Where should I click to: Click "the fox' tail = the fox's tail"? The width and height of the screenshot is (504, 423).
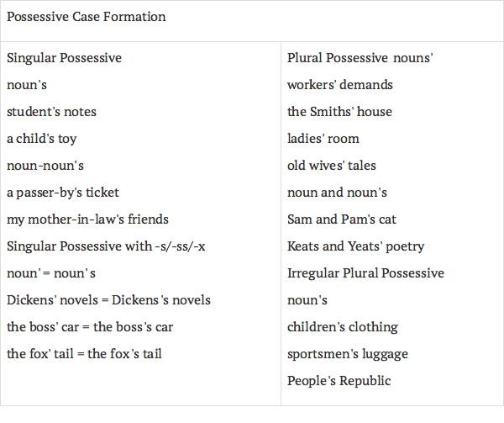tap(84, 354)
